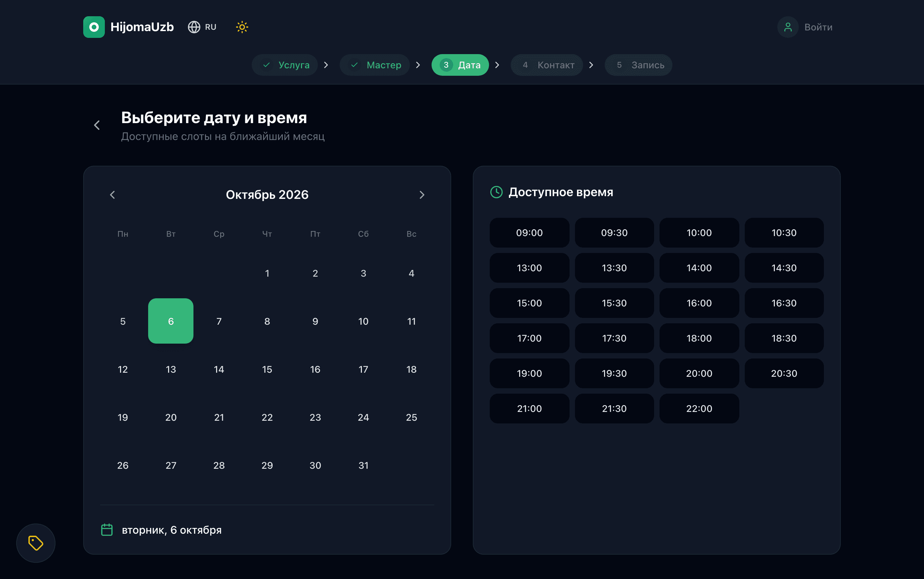Select October 11 in the calendar

412,321
